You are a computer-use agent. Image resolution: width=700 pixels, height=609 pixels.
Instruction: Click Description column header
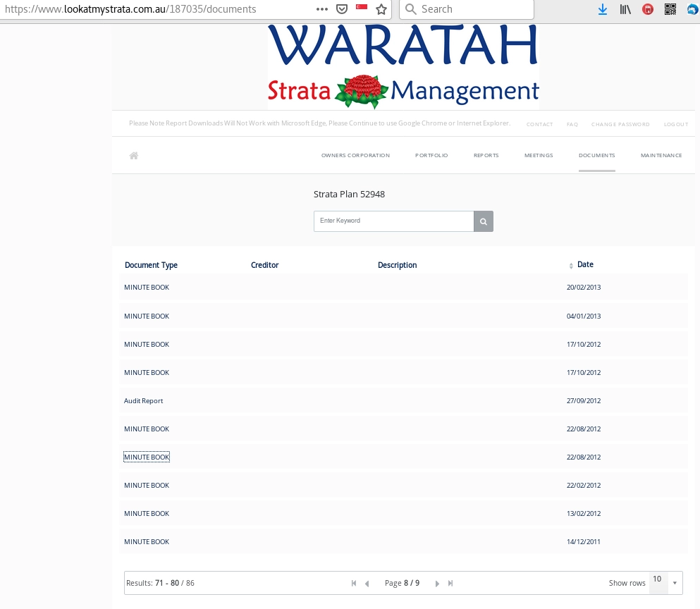[x=398, y=265]
